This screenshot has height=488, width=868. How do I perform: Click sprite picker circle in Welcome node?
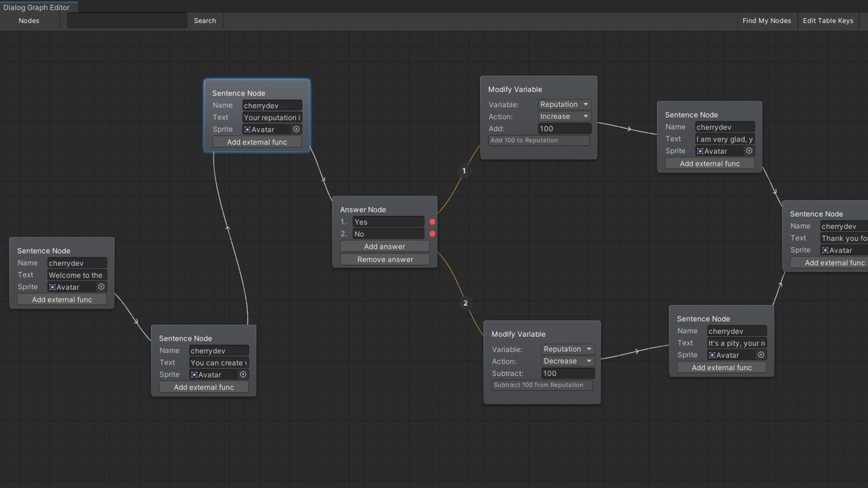pyautogui.click(x=101, y=287)
